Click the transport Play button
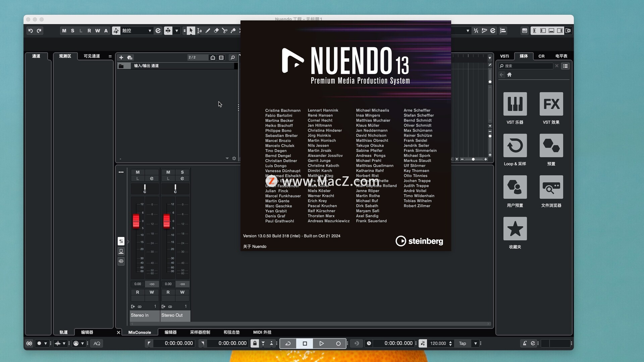Image resolution: width=644 pixels, height=362 pixels. 321,343
